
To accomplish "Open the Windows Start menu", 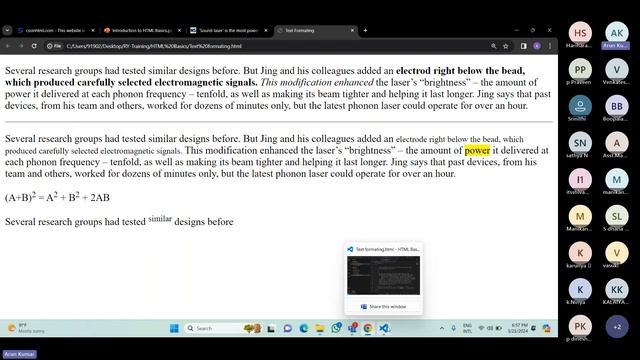I will (x=174, y=328).
